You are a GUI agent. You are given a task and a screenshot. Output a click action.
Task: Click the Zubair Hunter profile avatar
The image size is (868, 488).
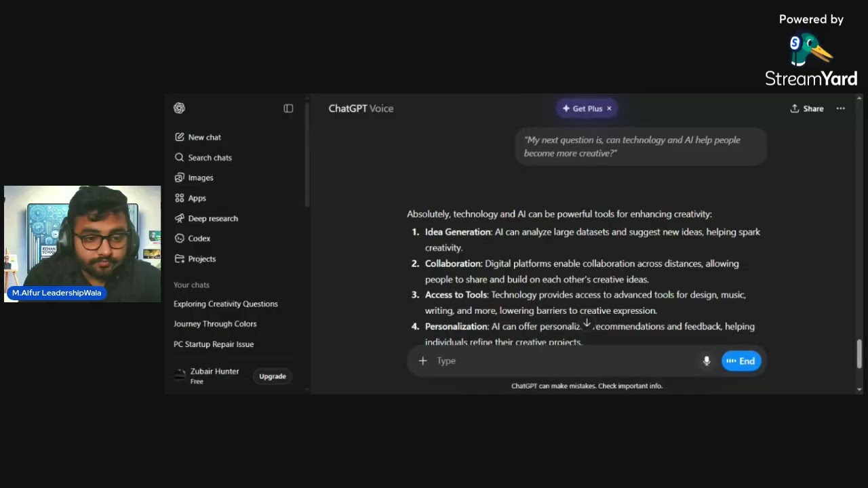point(180,375)
